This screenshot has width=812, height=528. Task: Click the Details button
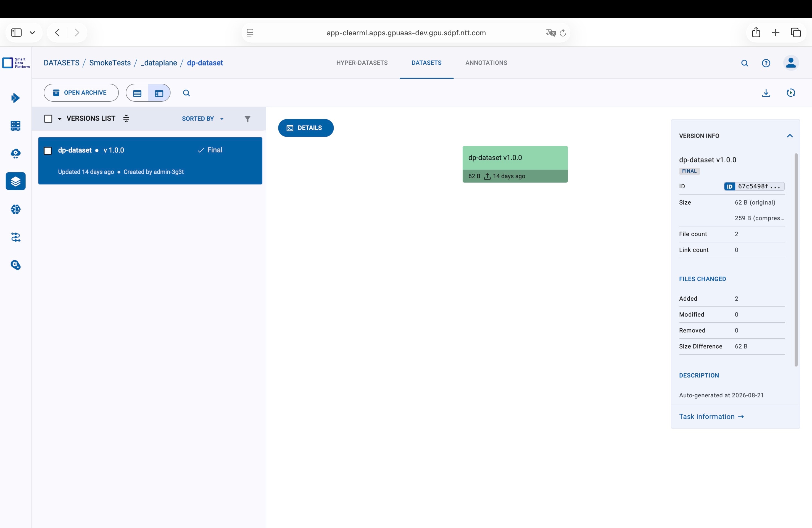[x=306, y=128]
